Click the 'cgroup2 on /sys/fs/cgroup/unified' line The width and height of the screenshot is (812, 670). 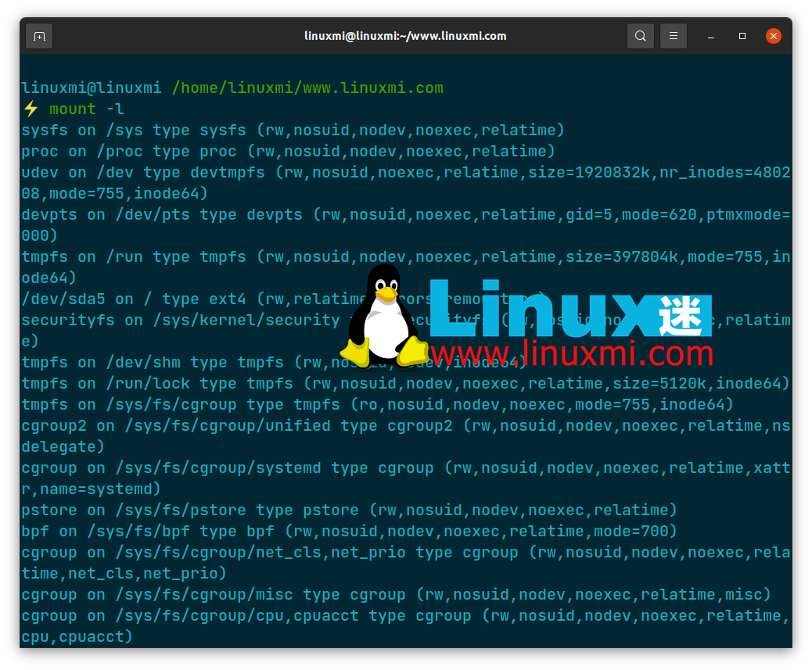click(406, 426)
